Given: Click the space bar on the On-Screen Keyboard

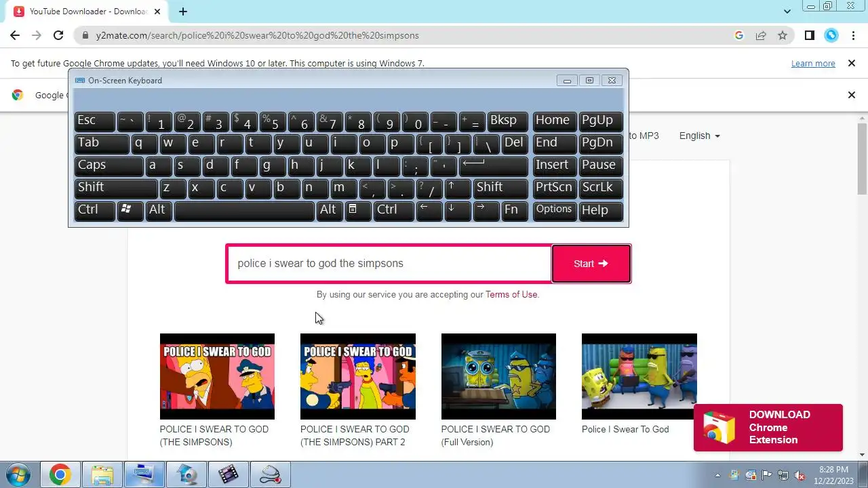Looking at the screenshot, I should [245, 211].
